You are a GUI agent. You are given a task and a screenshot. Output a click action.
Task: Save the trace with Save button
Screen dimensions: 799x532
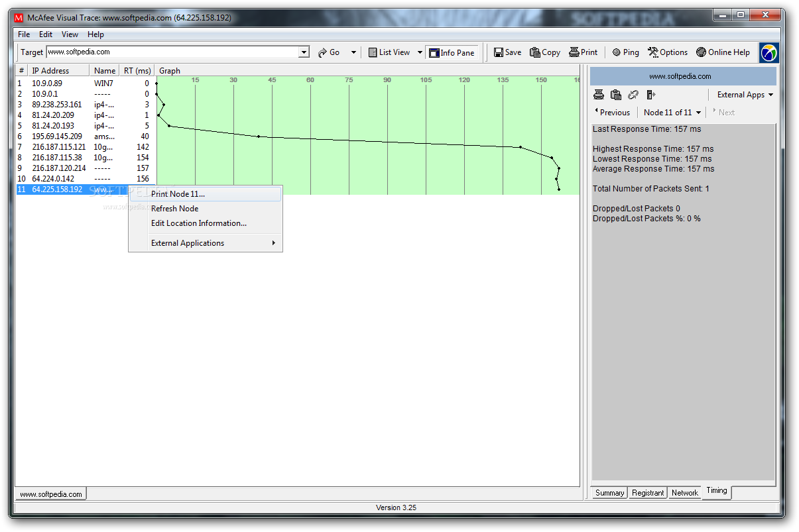coord(507,52)
